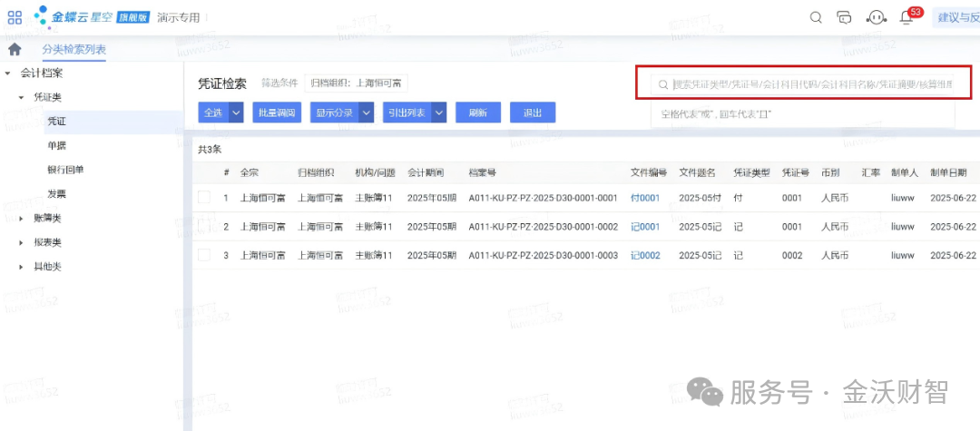Screen dimensions: 980x431
Task: Check the checkbox for row 付0001
Action: pyautogui.click(x=204, y=198)
